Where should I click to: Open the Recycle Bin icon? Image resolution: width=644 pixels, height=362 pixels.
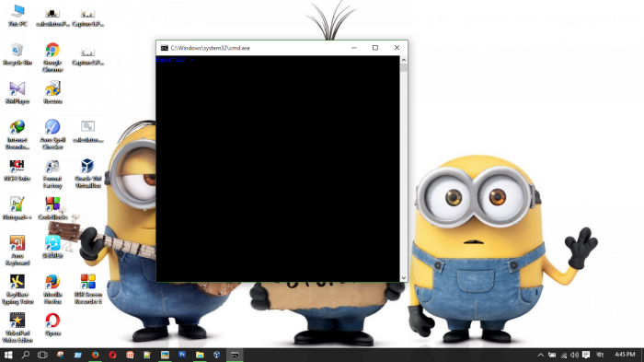click(17, 54)
